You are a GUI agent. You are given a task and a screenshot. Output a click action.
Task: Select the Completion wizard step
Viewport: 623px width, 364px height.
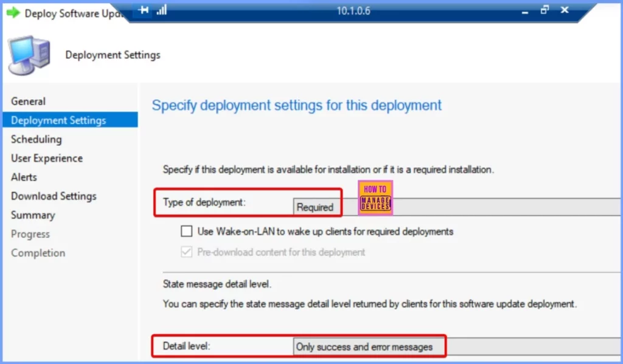tap(38, 253)
